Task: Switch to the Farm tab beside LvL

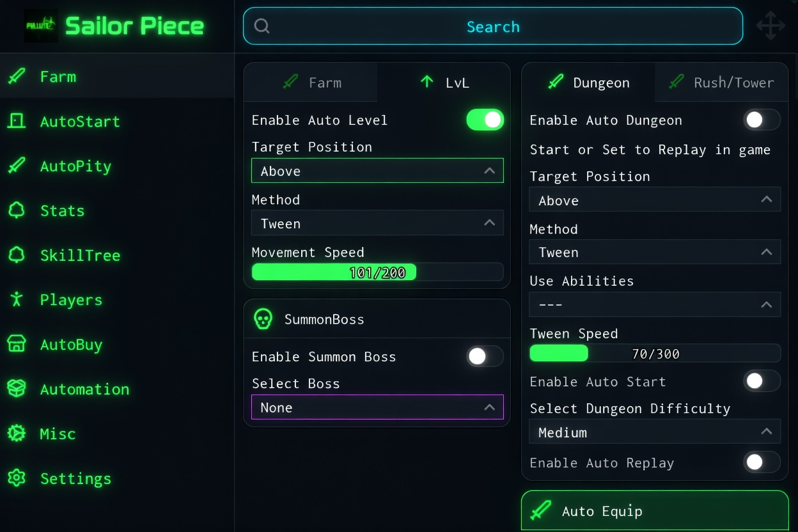Action: pos(311,82)
